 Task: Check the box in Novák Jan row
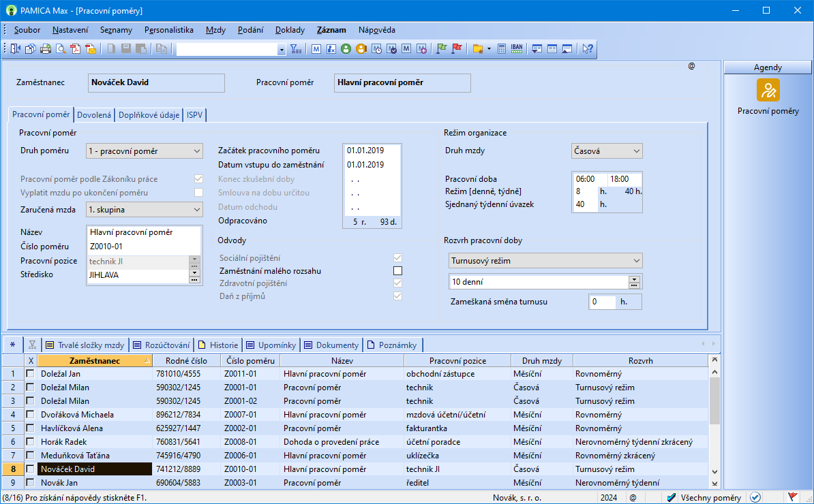point(31,482)
